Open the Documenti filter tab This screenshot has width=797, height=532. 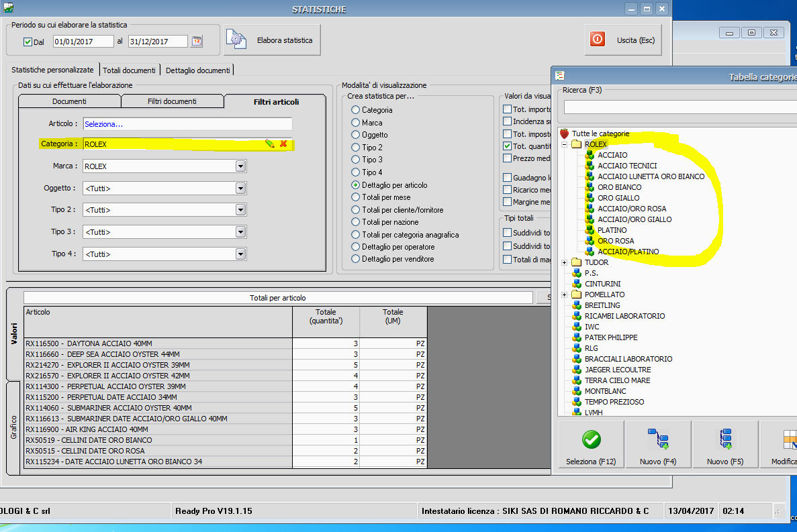pyautogui.click(x=70, y=101)
